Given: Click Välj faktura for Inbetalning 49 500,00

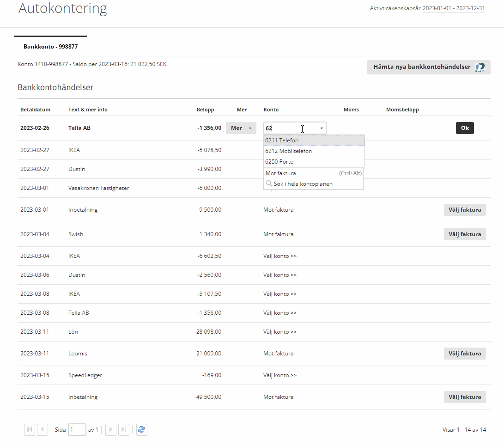Looking at the screenshot, I should [465, 397].
